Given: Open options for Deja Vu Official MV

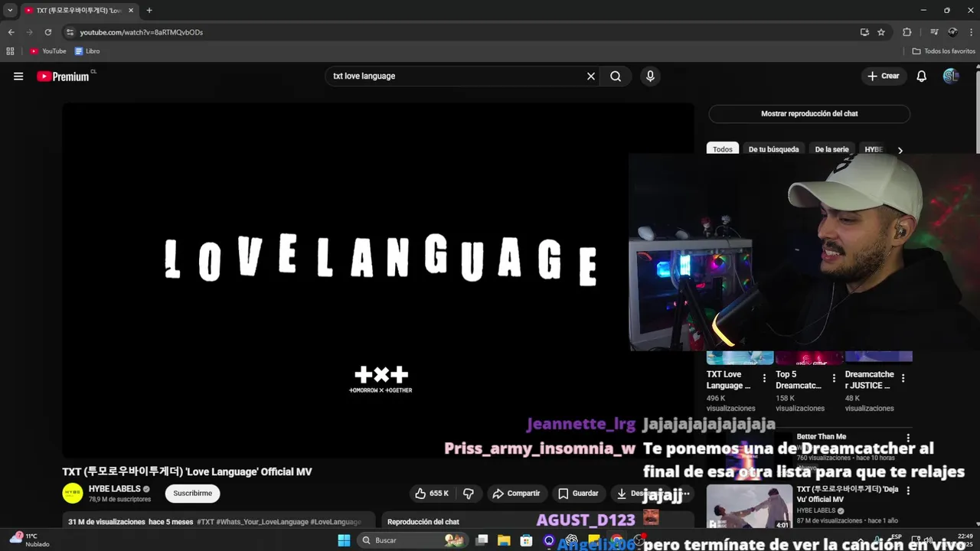Looking at the screenshot, I should pyautogui.click(x=908, y=491).
